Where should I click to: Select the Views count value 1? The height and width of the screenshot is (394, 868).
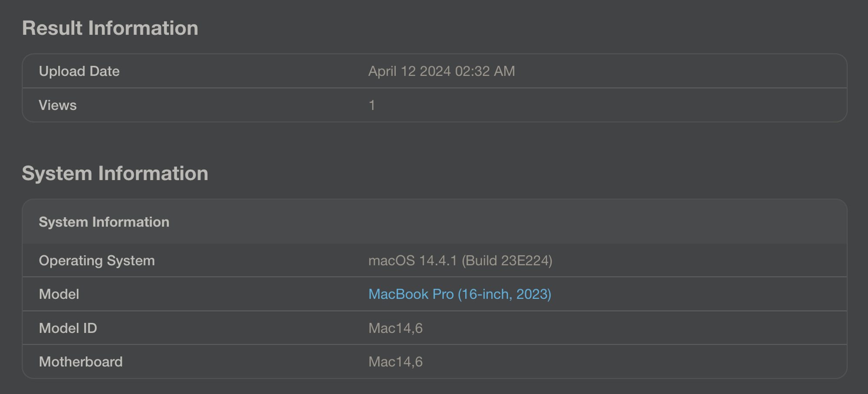[x=372, y=105]
